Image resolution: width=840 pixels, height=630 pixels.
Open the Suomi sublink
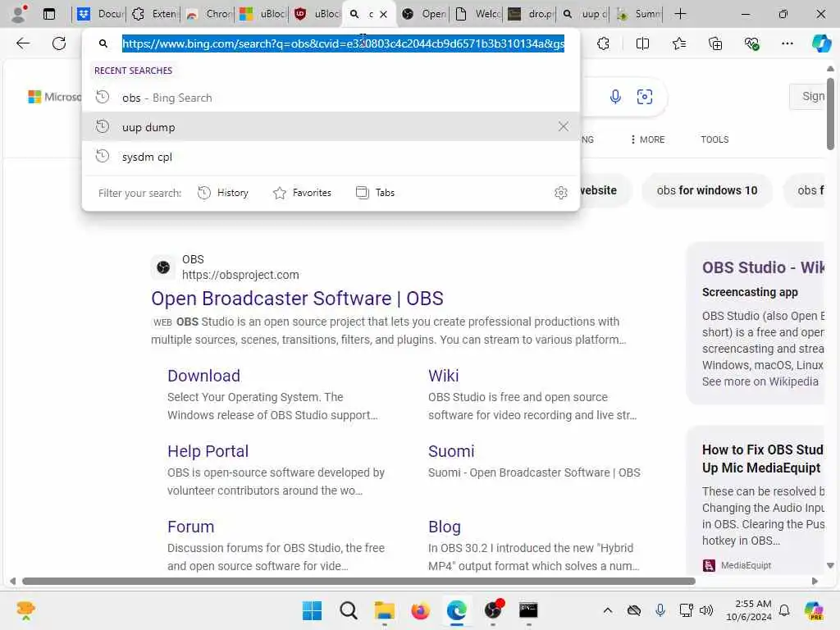pos(451,451)
